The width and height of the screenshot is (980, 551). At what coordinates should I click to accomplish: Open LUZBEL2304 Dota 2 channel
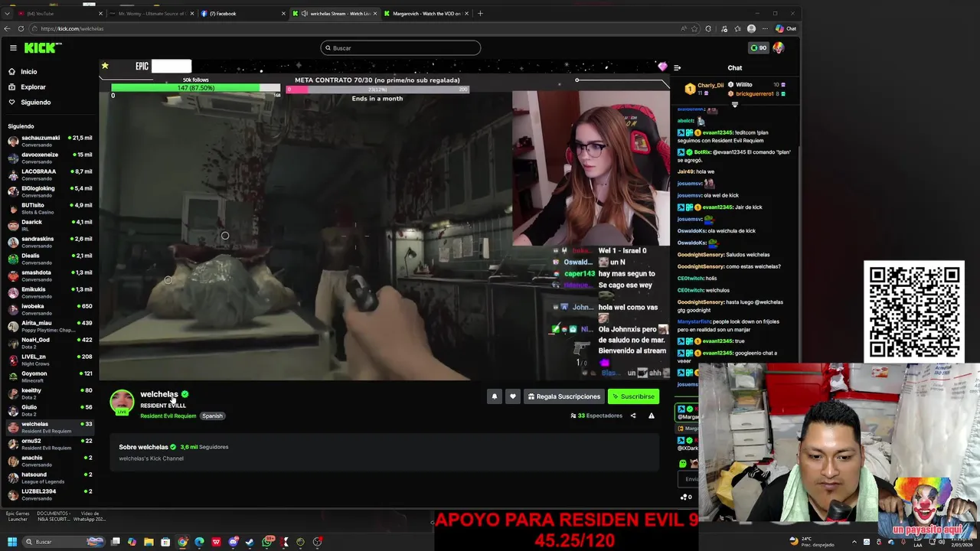click(50, 494)
